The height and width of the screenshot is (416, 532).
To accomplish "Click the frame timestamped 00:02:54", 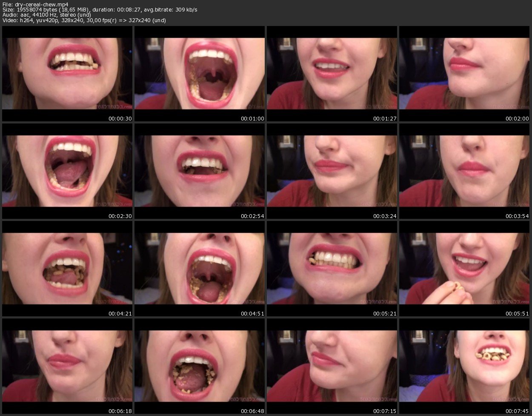I will pyautogui.click(x=200, y=171).
